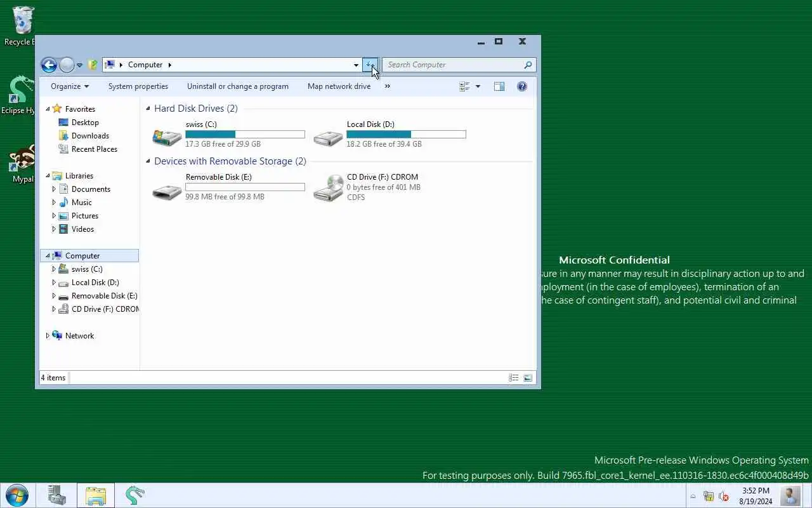Click the Details view icon in status bar
The height and width of the screenshot is (508, 812).
coord(514,378)
